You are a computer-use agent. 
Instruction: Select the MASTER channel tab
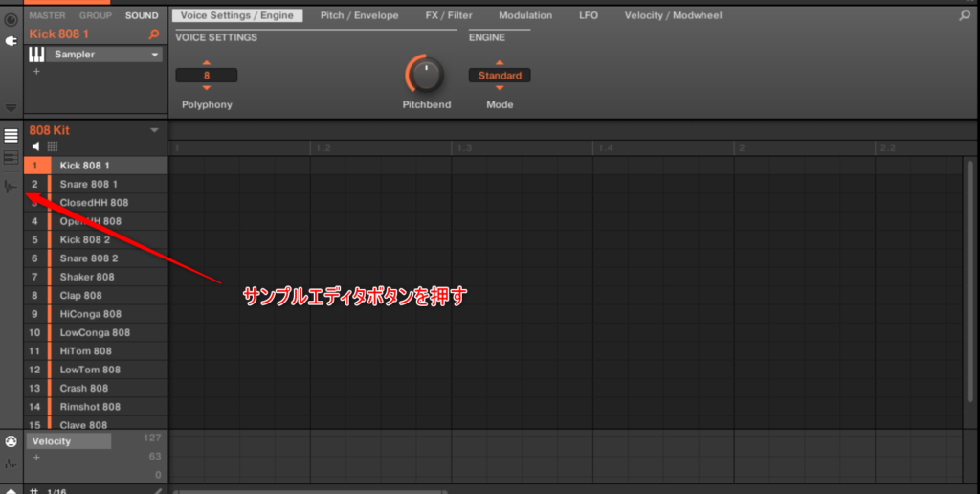[x=47, y=15]
